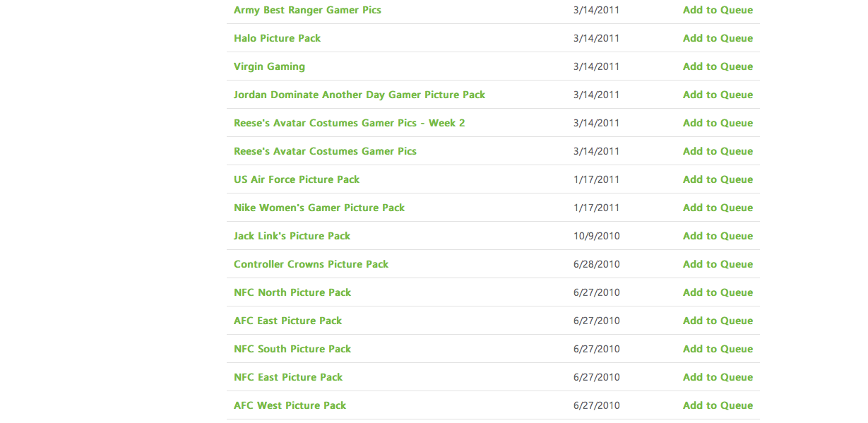
Task: Open Army Best Ranger Gamer Pics
Action: [307, 10]
